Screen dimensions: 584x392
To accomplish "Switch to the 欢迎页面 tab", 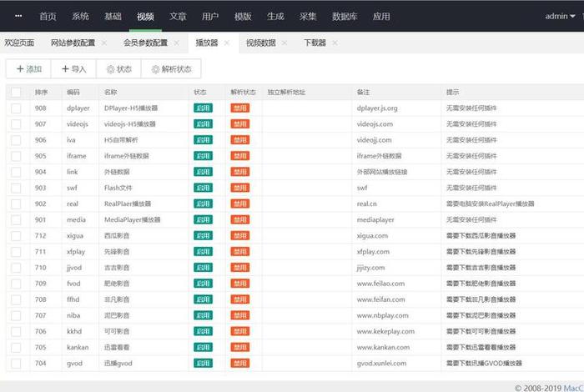I will pos(19,43).
